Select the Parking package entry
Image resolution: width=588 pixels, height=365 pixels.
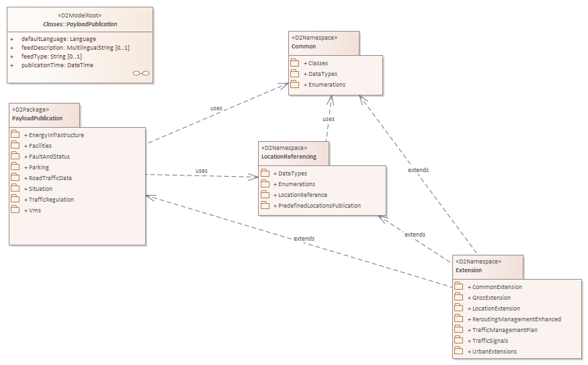(x=39, y=167)
